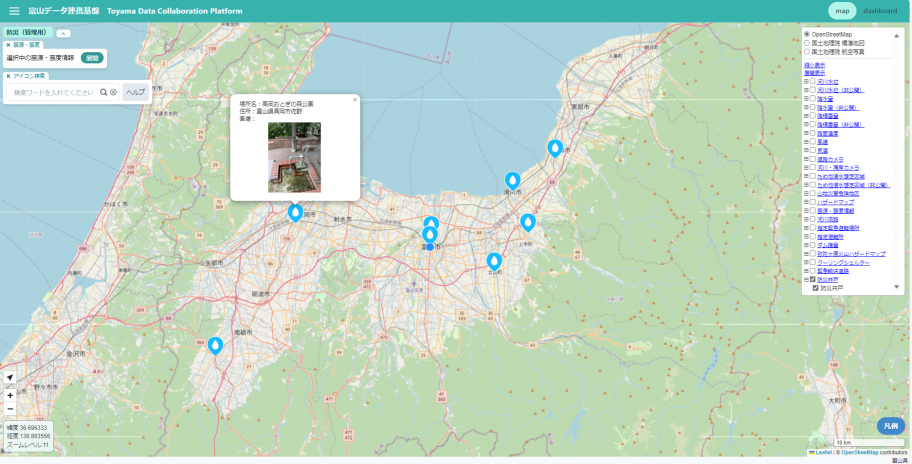Zoom out with the minus button
Image resolution: width=912 pixels, height=464 pixels.
point(10,409)
